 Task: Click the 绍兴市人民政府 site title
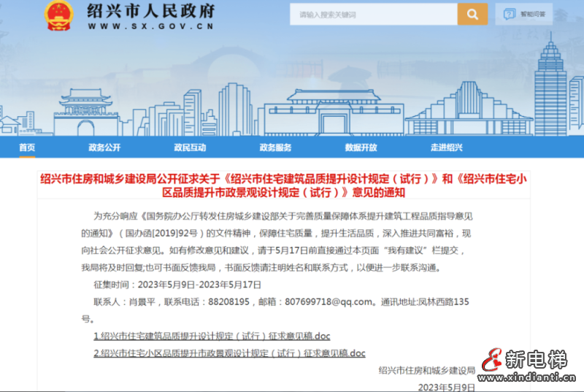tap(150, 11)
